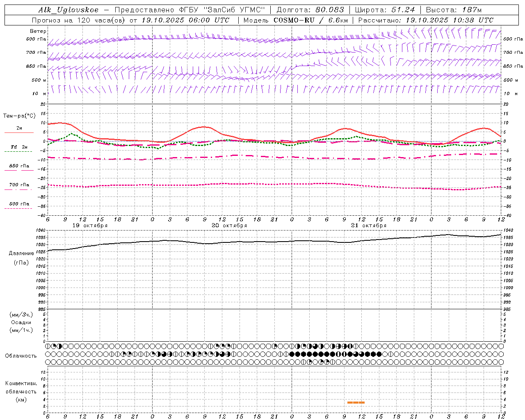Click the 2м temperature legend entry

(19, 128)
